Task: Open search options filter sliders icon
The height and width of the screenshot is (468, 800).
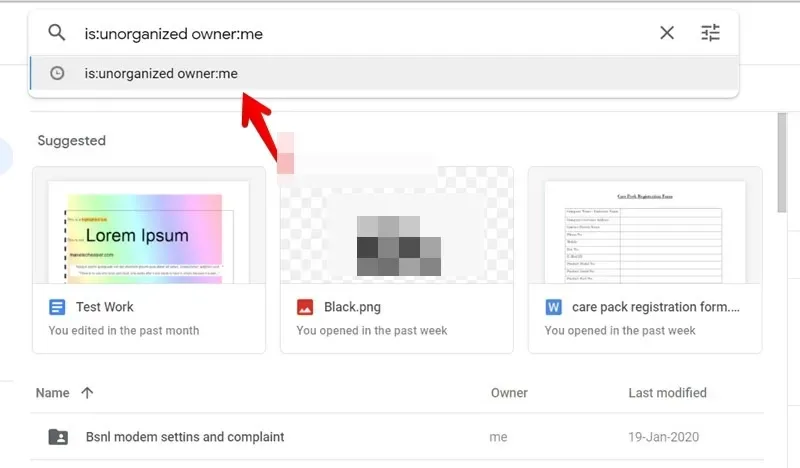Action: (710, 33)
